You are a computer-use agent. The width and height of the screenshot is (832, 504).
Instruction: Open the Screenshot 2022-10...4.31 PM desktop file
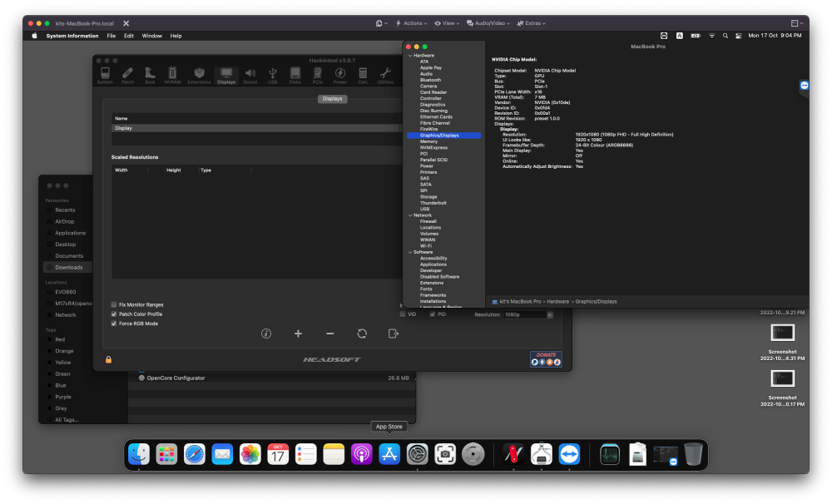[x=782, y=342]
